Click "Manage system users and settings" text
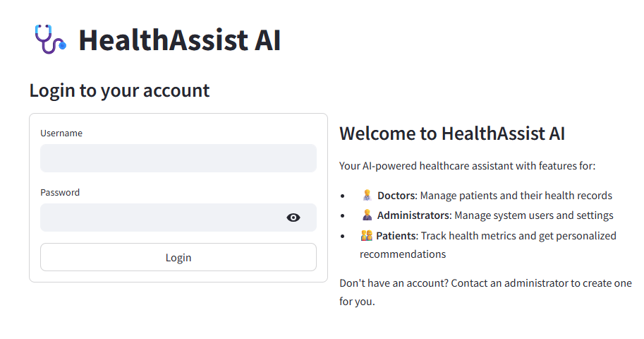 pyautogui.click(x=533, y=215)
